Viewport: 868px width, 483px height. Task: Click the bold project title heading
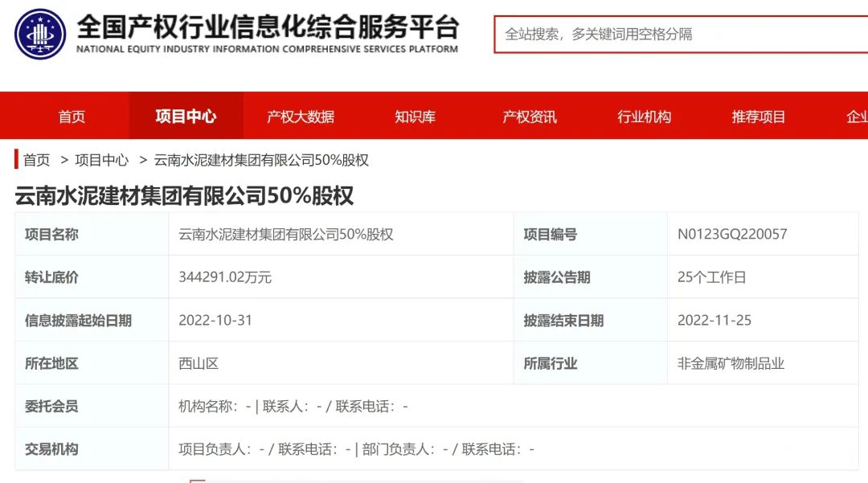[x=184, y=195]
